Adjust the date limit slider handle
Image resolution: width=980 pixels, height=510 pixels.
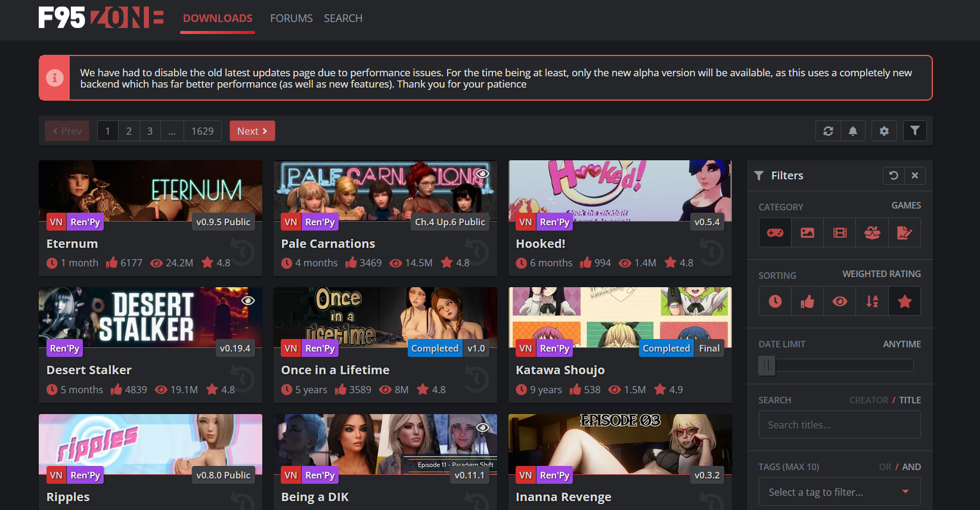coord(767,365)
